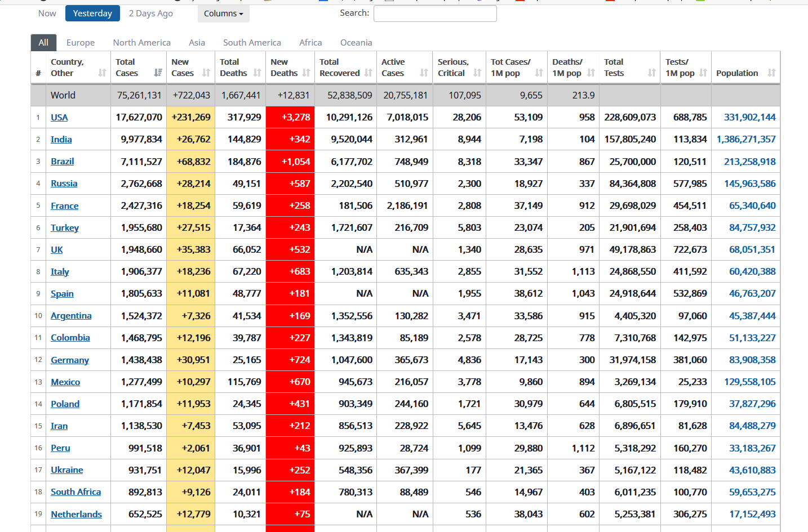This screenshot has width=808, height=532.
Task: Sort by New Cases column sort icon
Action: 206,73
